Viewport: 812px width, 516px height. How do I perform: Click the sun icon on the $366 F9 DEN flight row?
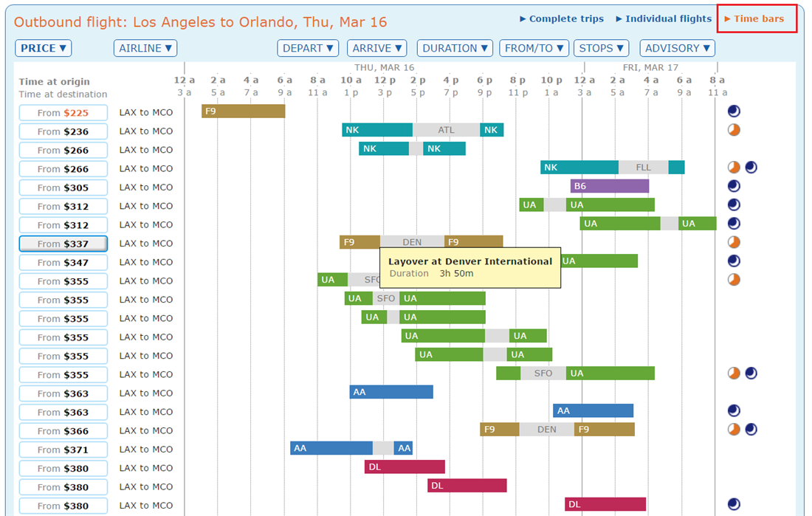tap(734, 428)
